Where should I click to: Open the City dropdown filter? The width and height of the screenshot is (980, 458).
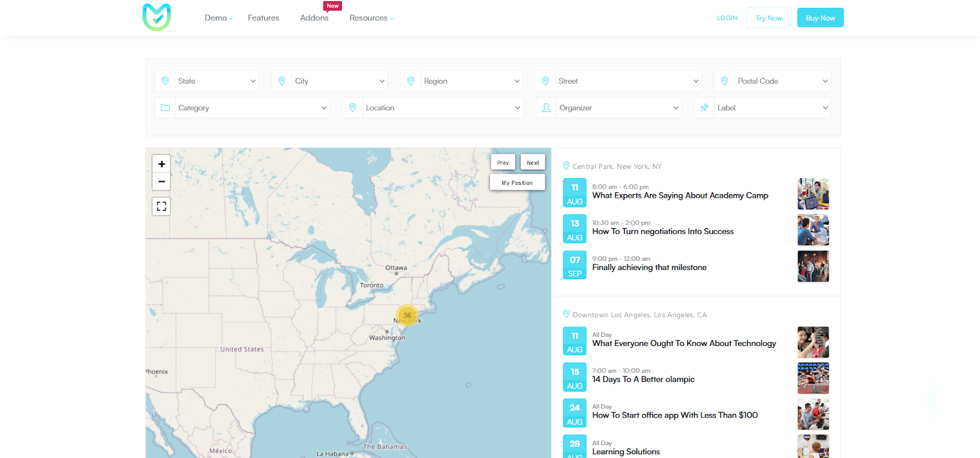pos(339,81)
